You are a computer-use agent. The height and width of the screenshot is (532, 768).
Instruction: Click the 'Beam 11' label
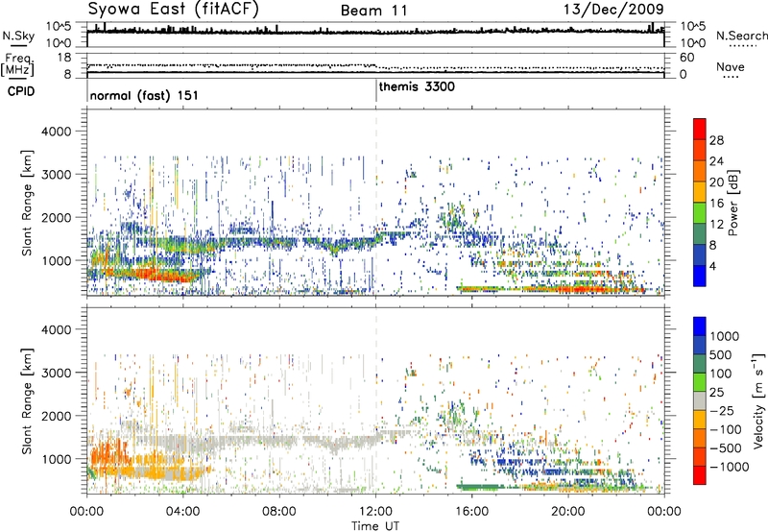pos(373,11)
